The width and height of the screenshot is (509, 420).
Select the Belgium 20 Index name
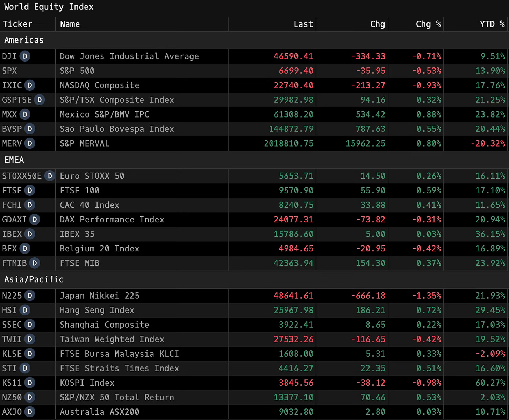(x=100, y=249)
